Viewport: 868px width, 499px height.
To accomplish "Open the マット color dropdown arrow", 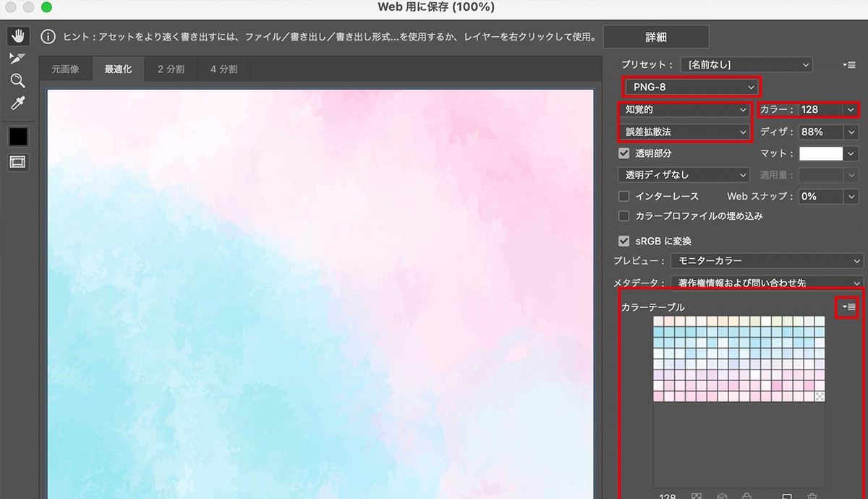I will pyautogui.click(x=851, y=153).
